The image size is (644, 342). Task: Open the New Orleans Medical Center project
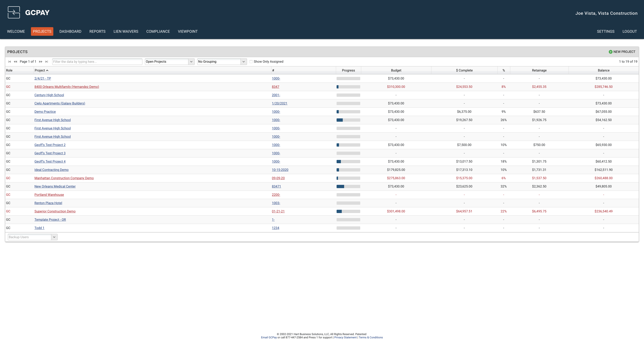tap(55, 186)
